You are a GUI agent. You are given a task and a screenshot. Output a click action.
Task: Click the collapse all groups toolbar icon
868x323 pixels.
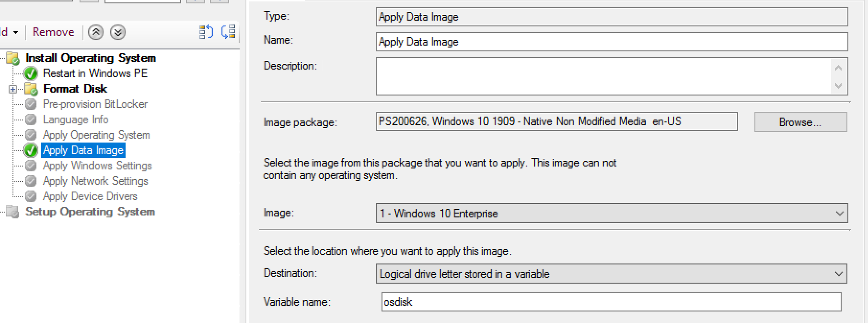click(x=206, y=32)
